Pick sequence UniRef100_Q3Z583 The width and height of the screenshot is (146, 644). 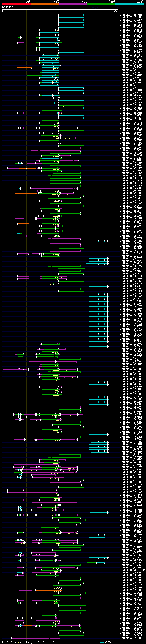131,316
